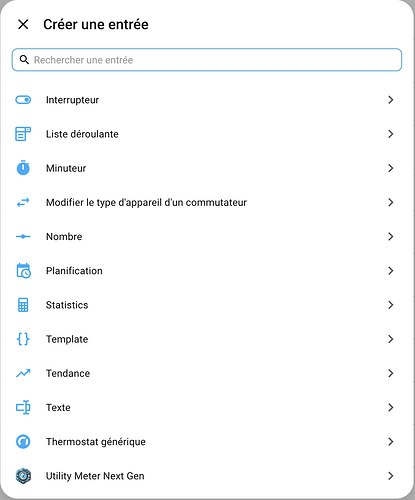This screenshot has height=500, width=415.
Task: Click the Liste déroulante list icon
Action: click(x=23, y=134)
